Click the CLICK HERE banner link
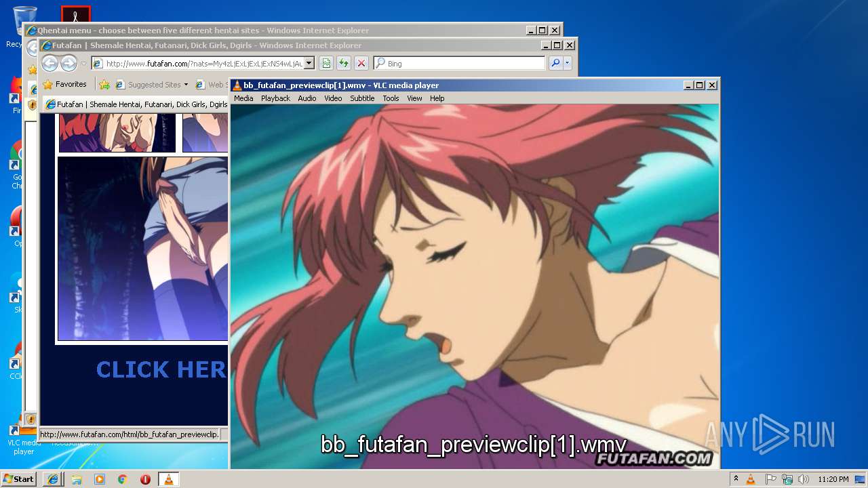This screenshot has width=868, height=488. coord(161,369)
